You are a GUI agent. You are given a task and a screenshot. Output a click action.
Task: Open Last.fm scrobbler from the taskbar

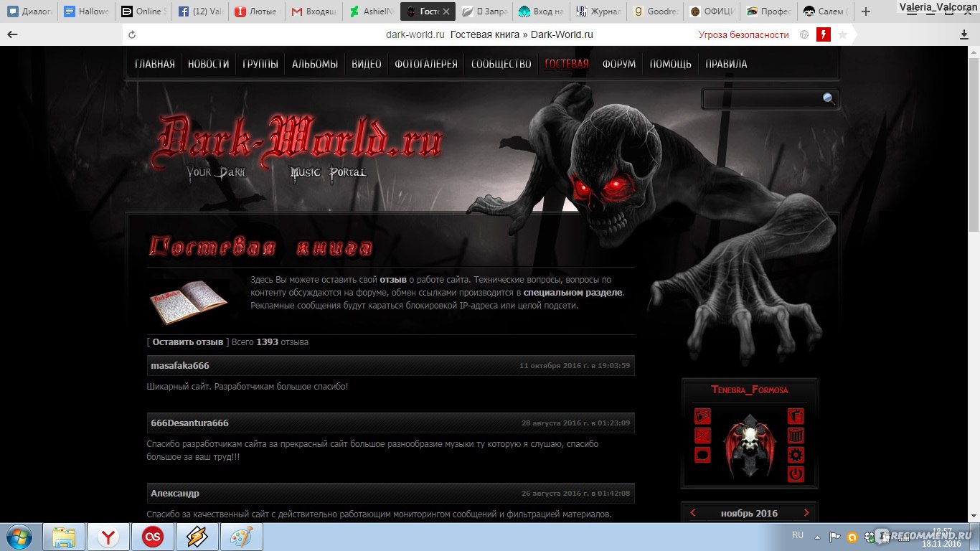(153, 537)
